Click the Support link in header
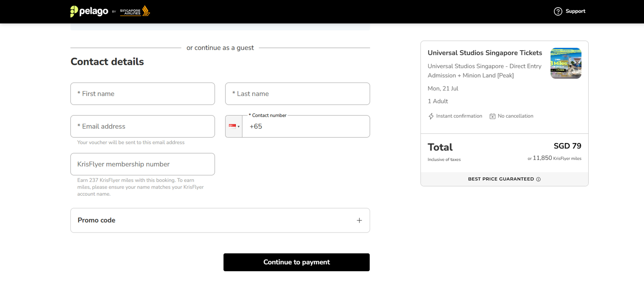Viewport: 644px width, 289px height. click(575, 11)
